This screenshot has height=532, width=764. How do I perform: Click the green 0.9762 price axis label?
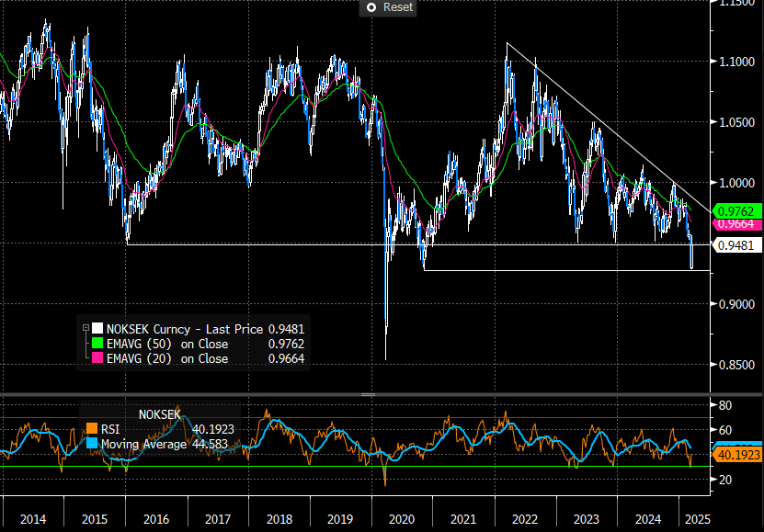coord(735,209)
